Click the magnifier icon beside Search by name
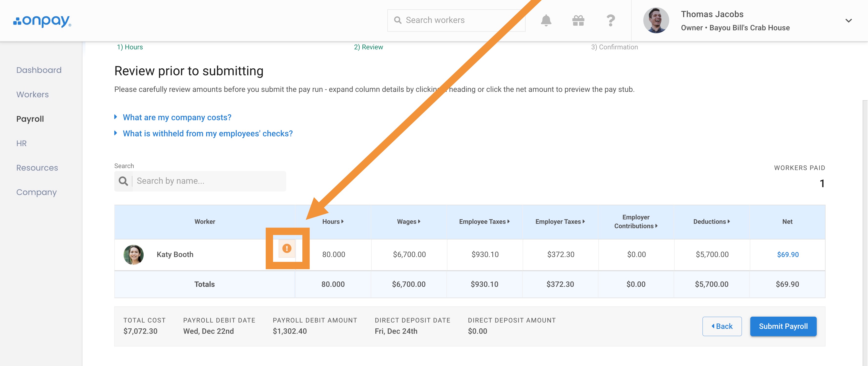868x366 pixels. (123, 181)
